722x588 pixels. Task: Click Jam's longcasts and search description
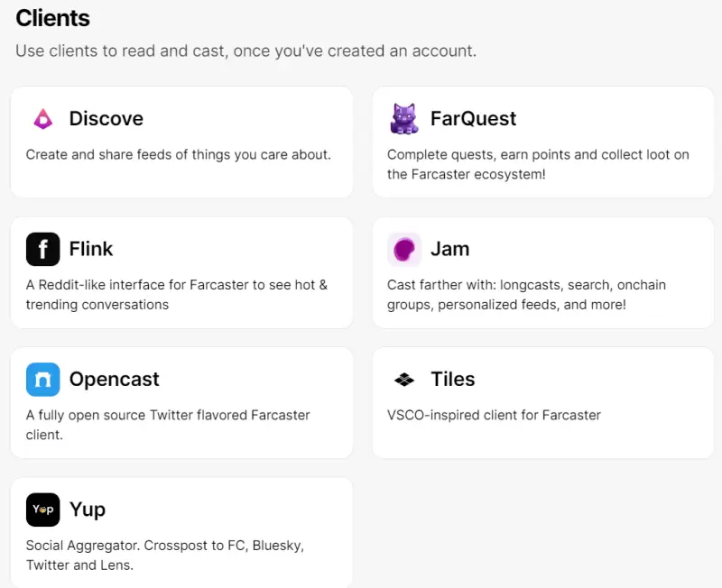pos(526,294)
